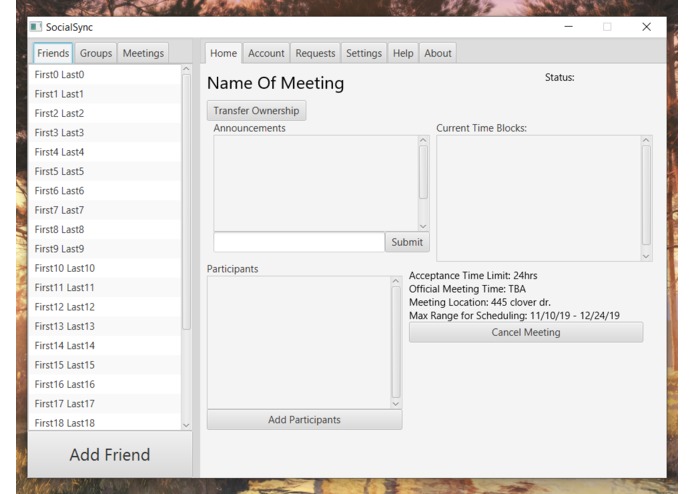Select friend First12 Last12
Image resolution: width=695 pixels, height=494 pixels.
pyautogui.click(x=105, y=307)
